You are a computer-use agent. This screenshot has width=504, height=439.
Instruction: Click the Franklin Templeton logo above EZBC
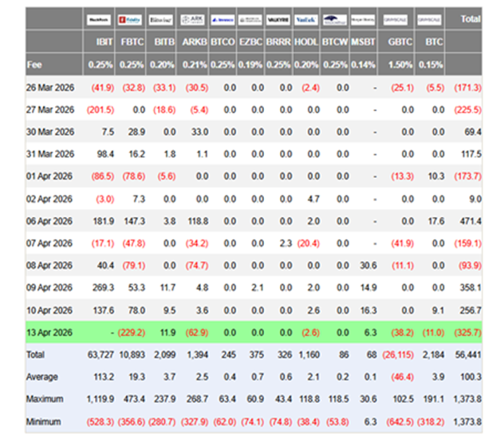point(250,20)
